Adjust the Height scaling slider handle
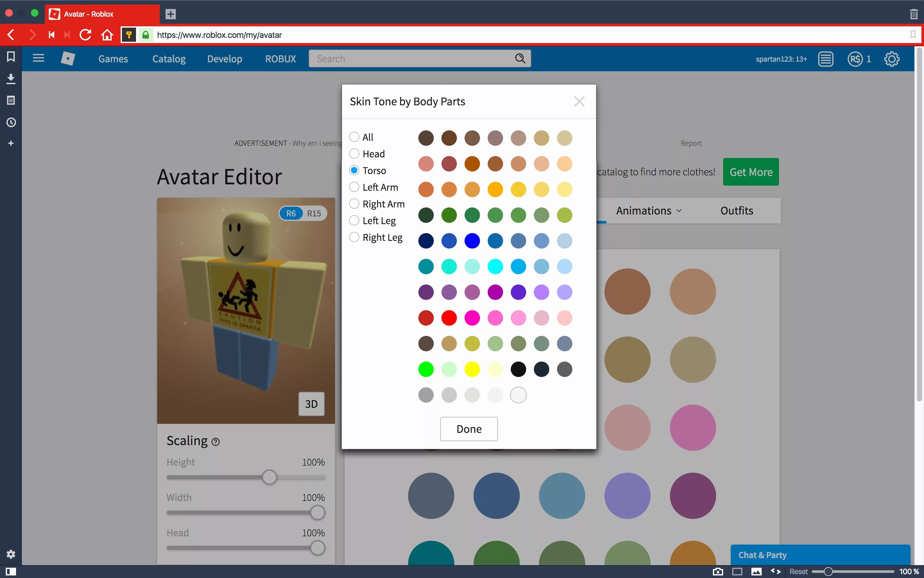Viewport: 924px width, 578px height. coord(269,477)
